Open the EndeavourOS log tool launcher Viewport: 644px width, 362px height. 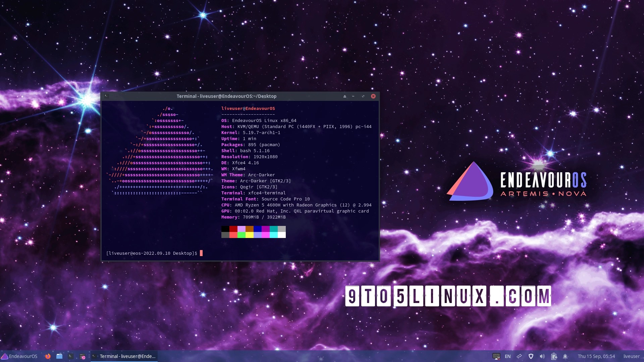coord(82,356)
